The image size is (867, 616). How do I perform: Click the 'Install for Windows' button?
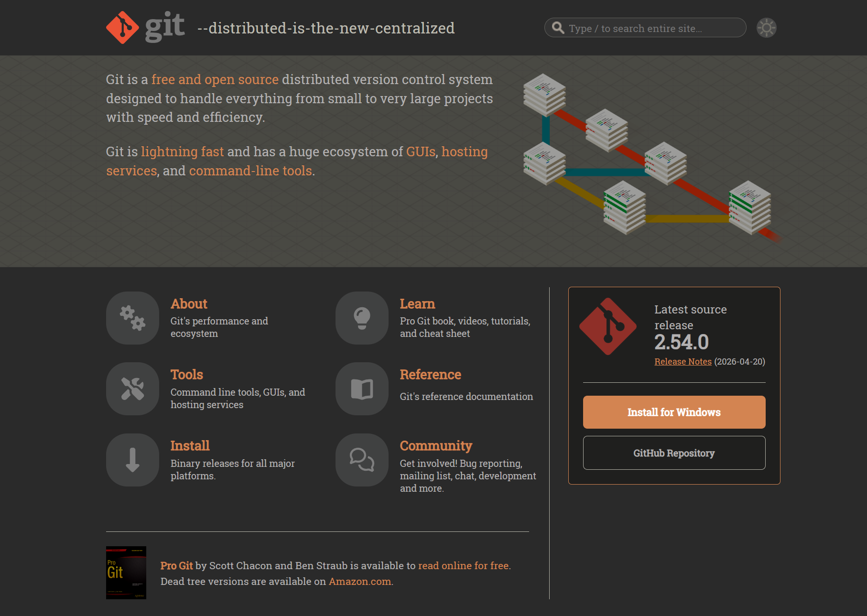[x=674, y=412]
